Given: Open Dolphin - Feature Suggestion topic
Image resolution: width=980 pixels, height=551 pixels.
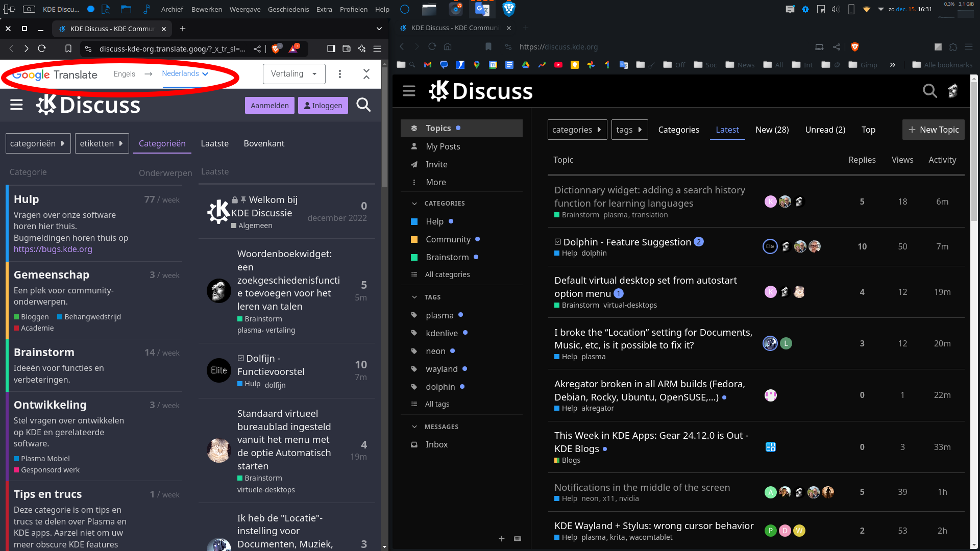Looking at the screenshot, I should tap(627, 242).
